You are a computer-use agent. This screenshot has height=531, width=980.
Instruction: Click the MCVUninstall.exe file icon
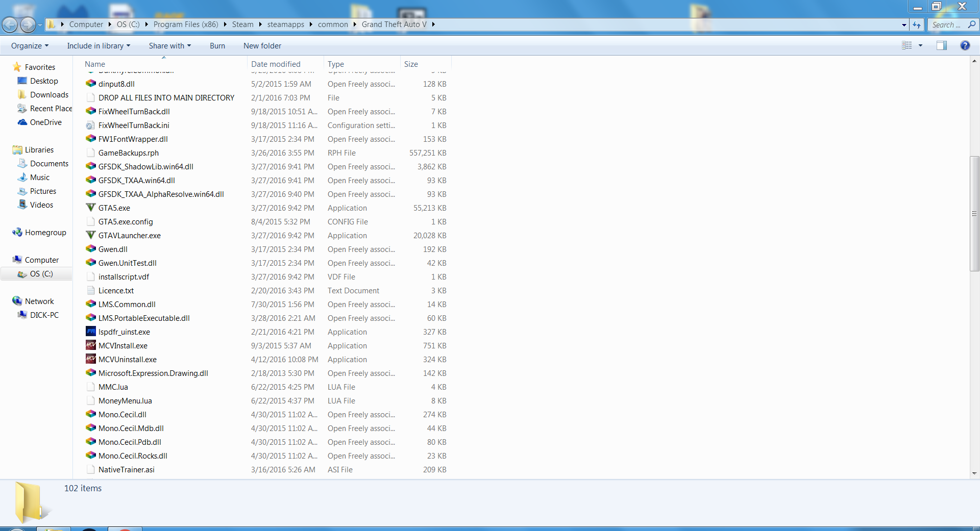[91, 359]
